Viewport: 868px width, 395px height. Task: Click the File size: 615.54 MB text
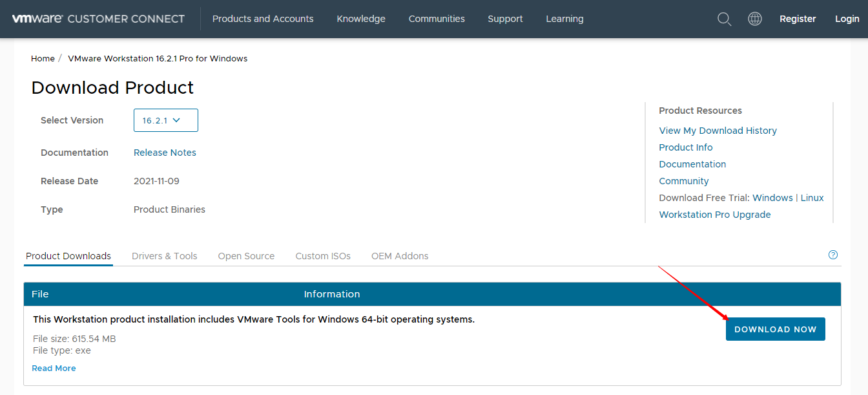[74, 339]
